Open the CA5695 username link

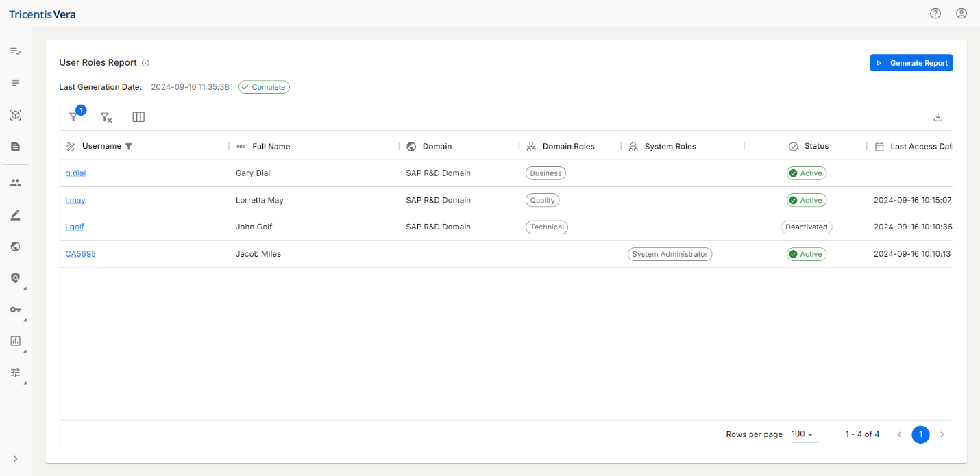80,254
